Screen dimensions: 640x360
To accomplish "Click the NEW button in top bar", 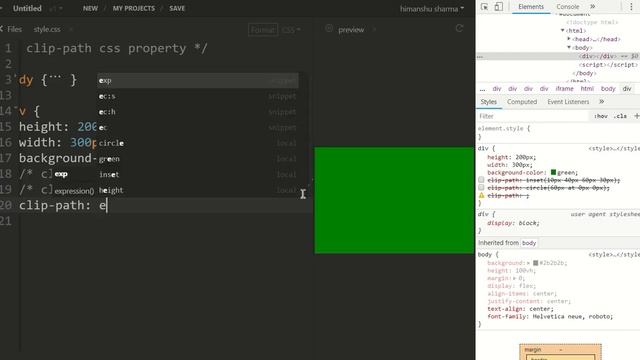I will [90, 8].
